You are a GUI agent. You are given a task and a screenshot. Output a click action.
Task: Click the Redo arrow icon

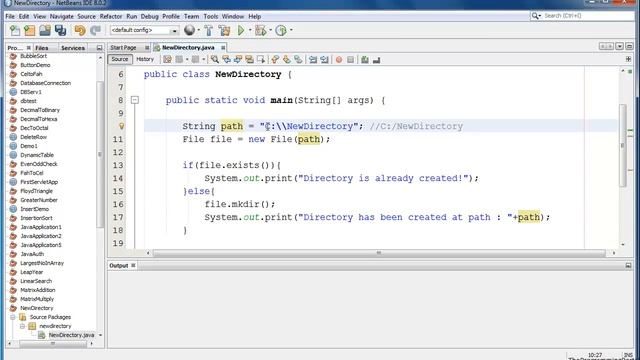point(96,30)
